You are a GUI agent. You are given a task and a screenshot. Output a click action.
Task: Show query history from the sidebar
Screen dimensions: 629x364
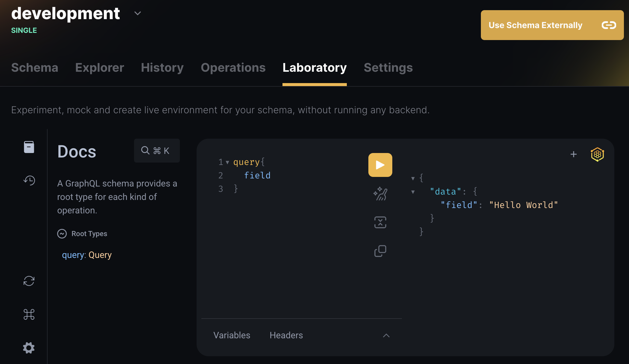pos(29,180)
